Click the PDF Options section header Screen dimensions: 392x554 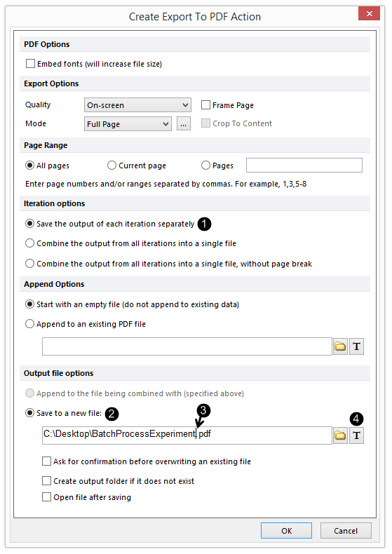(x=195, y=44)
